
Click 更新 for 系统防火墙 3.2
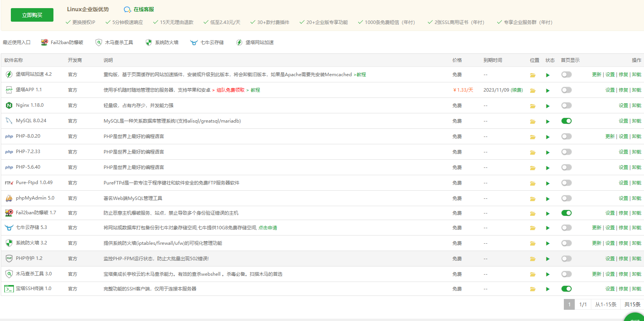597,243
